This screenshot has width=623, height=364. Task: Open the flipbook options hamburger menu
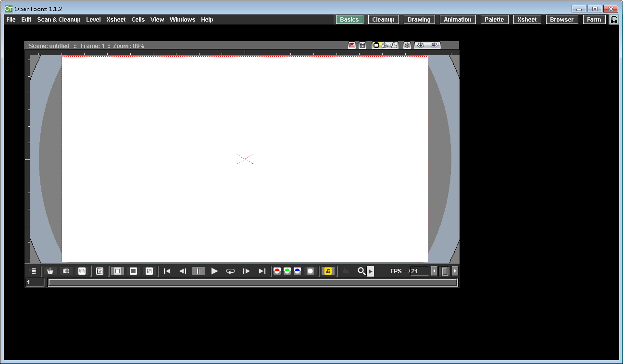(x=34, y=271)
